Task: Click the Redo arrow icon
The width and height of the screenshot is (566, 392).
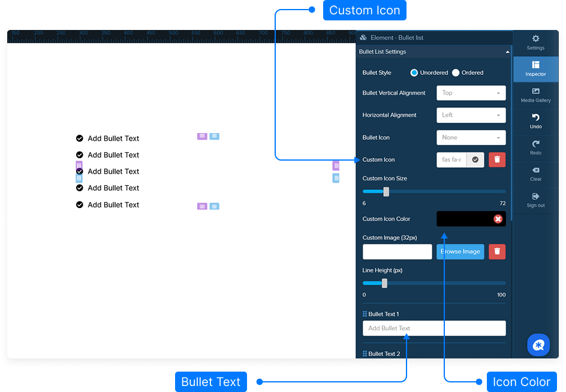Action: click(x=535, y=144)
